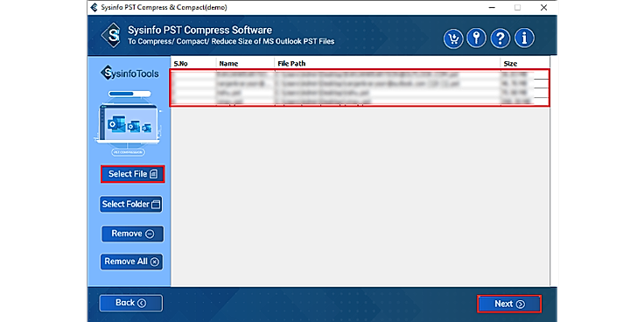The height and width of the screenshot is (322, 644).
Task: Click the key activation icon
Action: click(476, 39)
